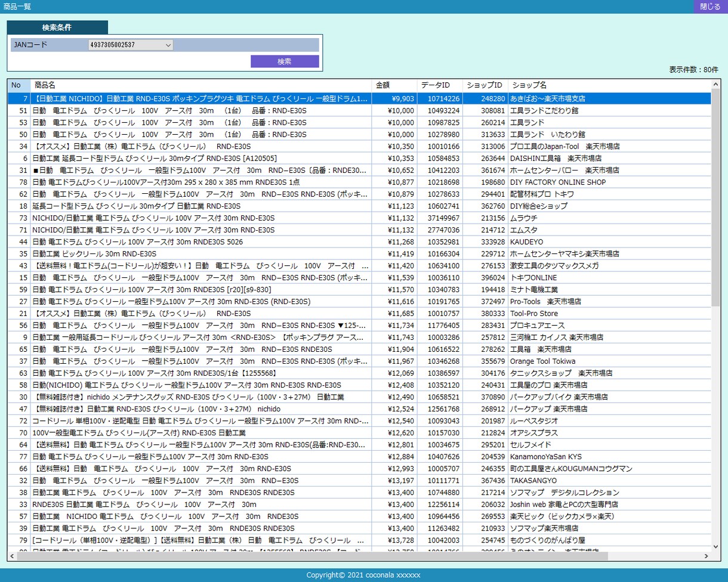This screenshot has height=582, width=728.
Task: Click vertical scrollbar up arrow
Action: click(x=716, y=84)
